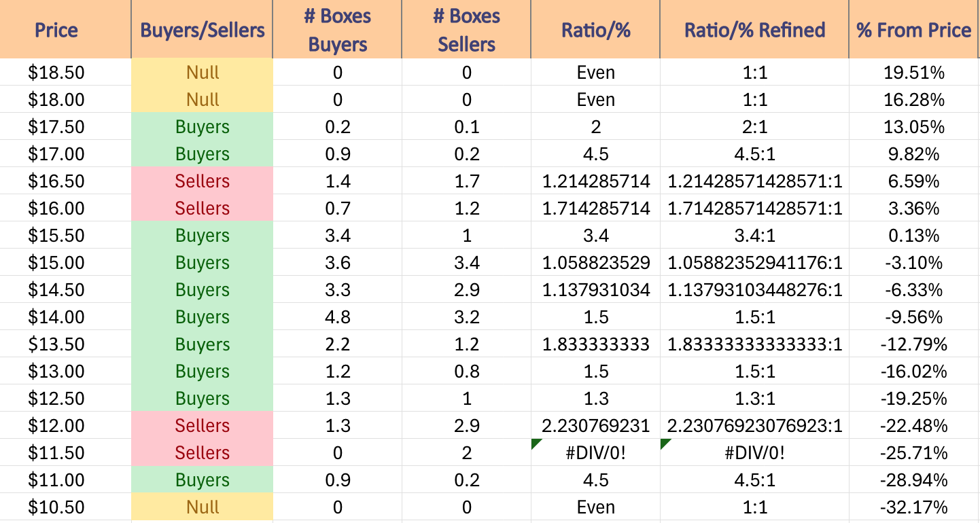Click the Sellers cell in the $16.50 row
The height and width of the screenshot is (523, 980).
[x=203, y=181]
